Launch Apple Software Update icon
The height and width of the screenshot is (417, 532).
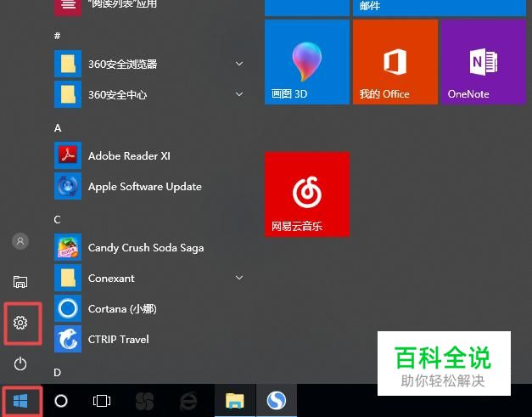pos(68,186)
